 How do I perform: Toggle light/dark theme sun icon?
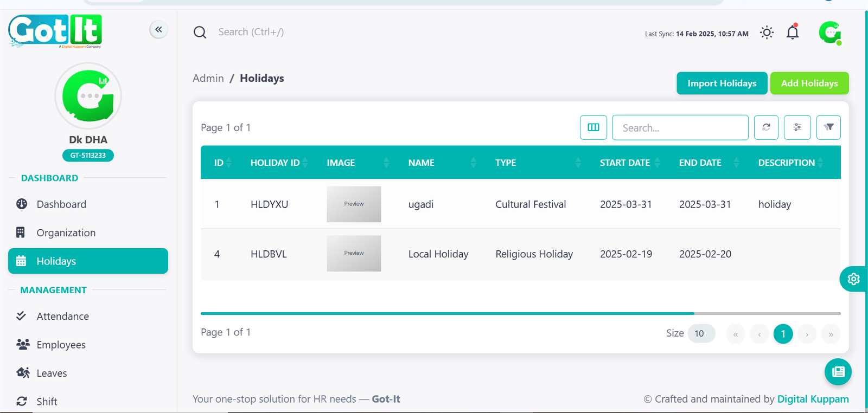[x=767, y=33]
